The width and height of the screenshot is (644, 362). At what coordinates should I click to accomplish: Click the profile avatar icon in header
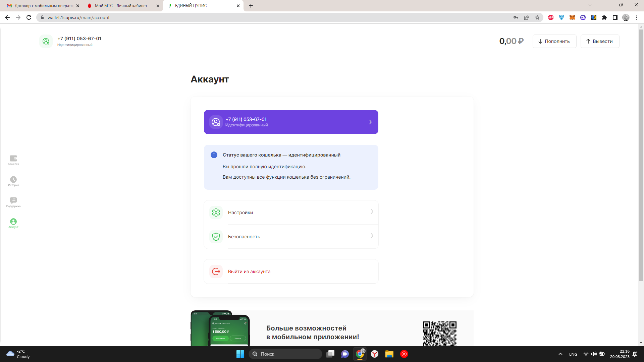point(46,41)
